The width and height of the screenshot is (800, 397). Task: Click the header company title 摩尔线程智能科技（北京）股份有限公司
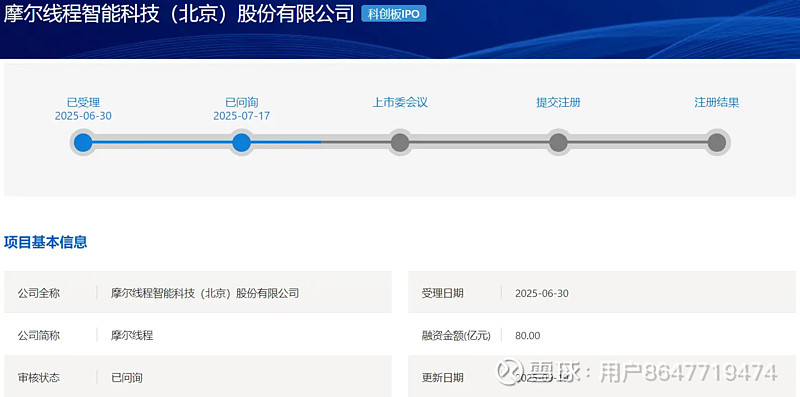point(179,14)
